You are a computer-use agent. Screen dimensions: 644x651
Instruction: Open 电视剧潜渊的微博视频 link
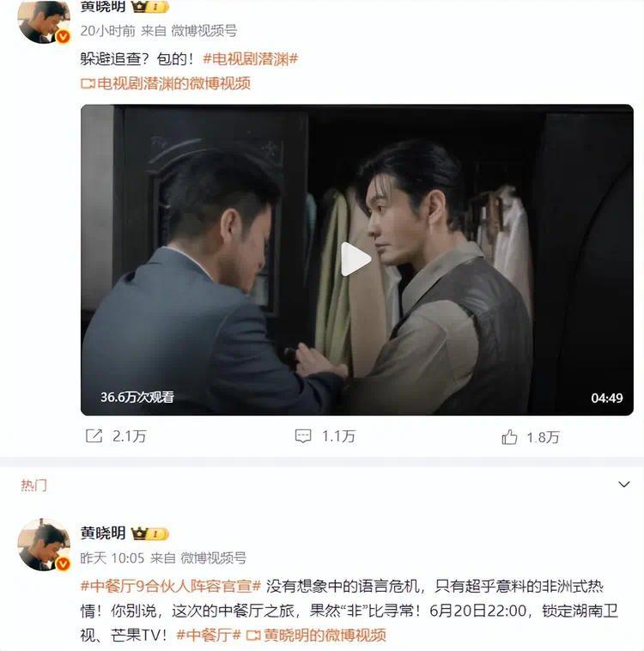click(166, 83)
